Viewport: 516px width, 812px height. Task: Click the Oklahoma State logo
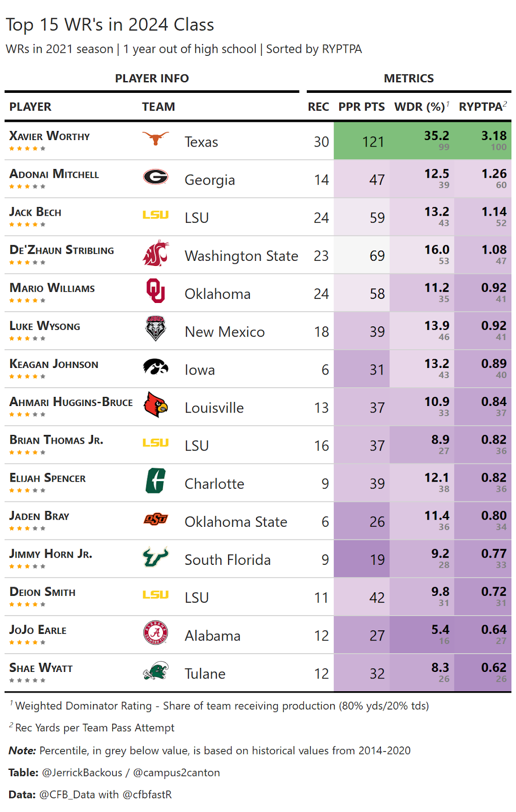click(x=155, y=519)
